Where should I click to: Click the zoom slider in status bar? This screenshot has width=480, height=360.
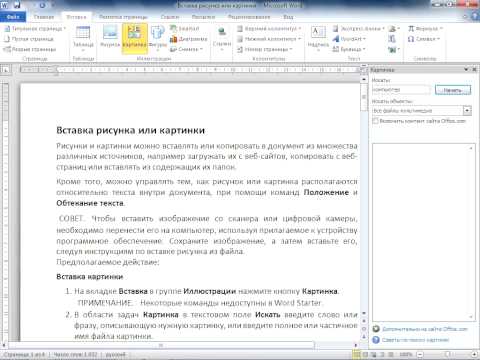click(447, 354)
